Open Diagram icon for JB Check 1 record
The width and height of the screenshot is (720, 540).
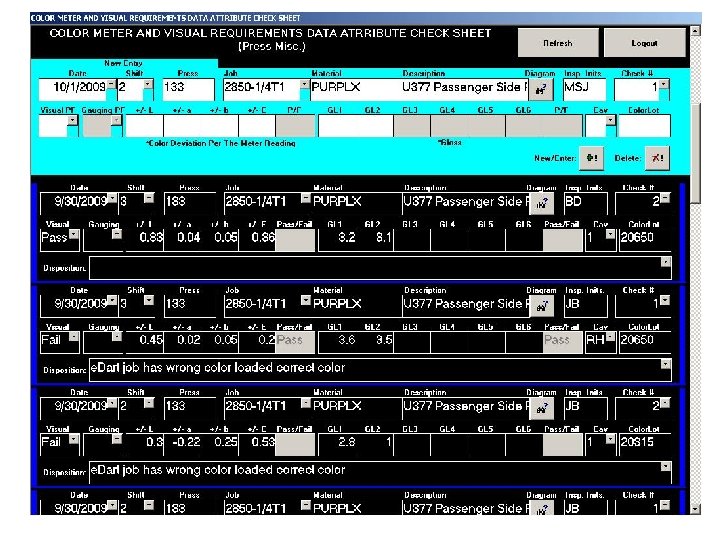541,305
